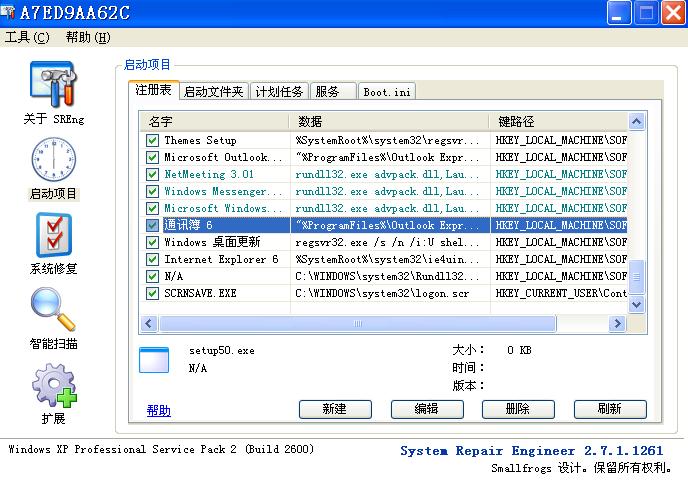Switch to the Boot.ini tab
The image size is (688, 482).
pyautogui.click(x=387, y=92)
